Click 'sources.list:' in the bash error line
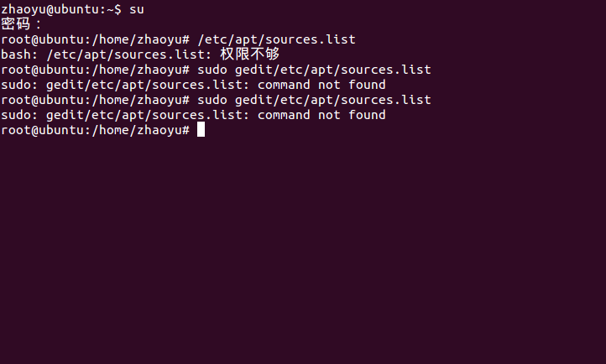 pos(163,55)
